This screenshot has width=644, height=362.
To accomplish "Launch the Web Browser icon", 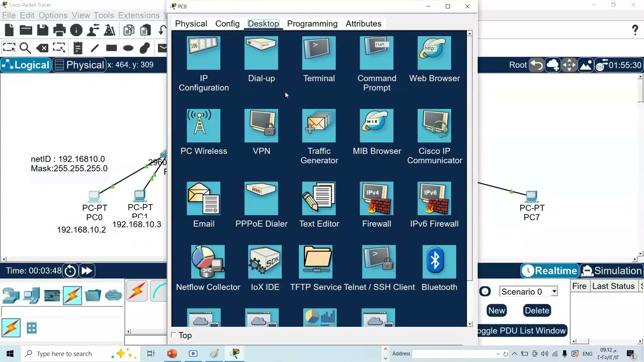I will pos(434,53).
